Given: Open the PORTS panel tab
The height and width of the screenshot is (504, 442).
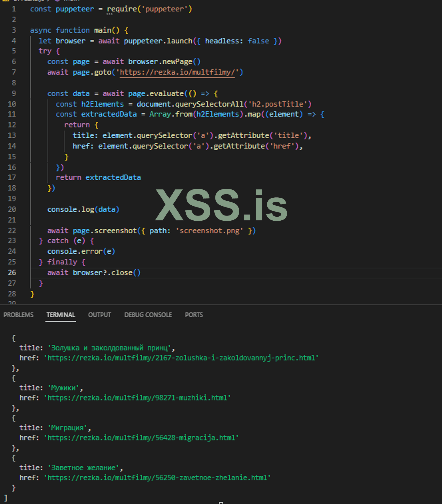Looking at the screenshot, I should pos(194,315).
